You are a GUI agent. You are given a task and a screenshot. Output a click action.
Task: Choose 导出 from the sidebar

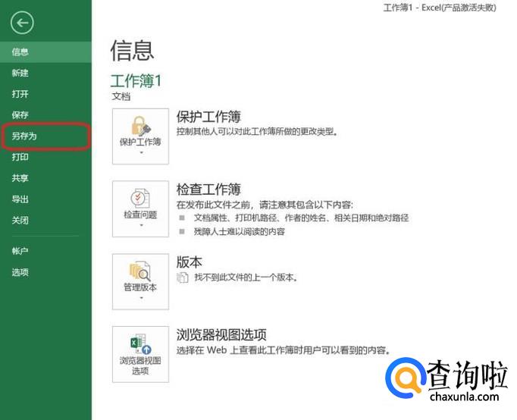pyautogui.click(x=45, y=199)
